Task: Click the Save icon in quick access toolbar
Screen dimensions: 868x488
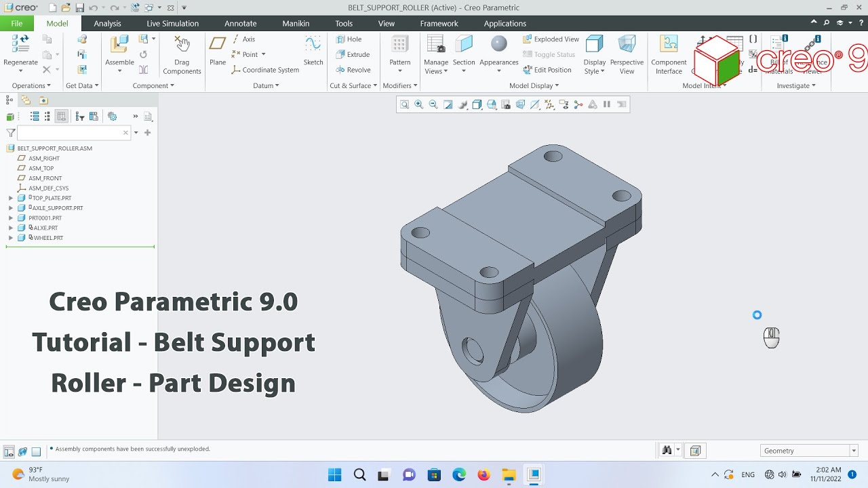Action: point(79,8)
